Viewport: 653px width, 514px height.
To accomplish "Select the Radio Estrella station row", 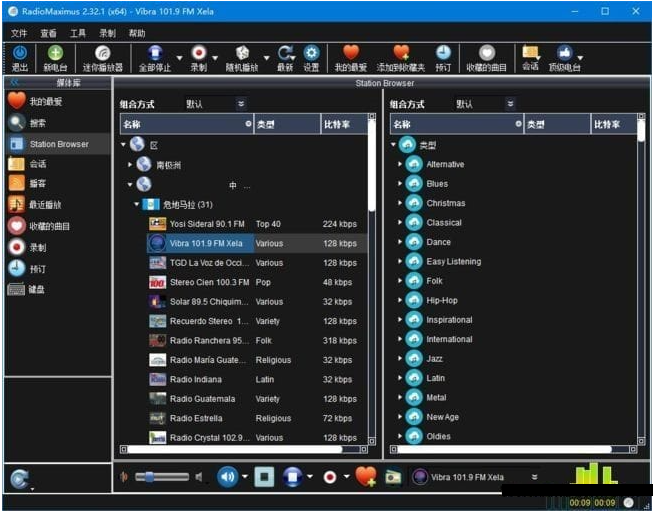I will (x=257, y=418).
